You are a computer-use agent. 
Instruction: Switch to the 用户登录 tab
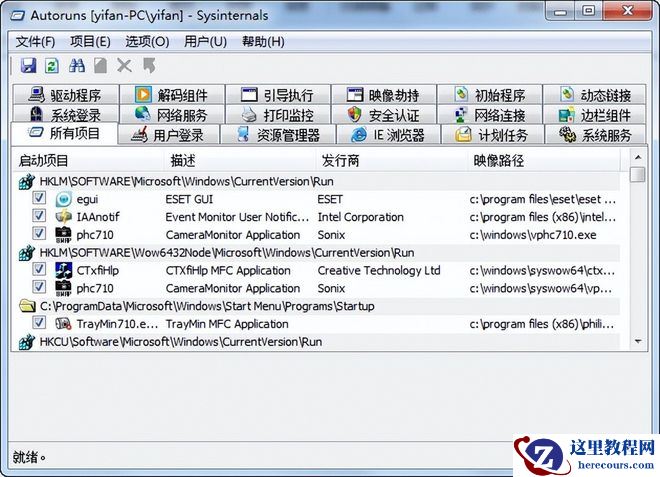(x=169, y=135)
